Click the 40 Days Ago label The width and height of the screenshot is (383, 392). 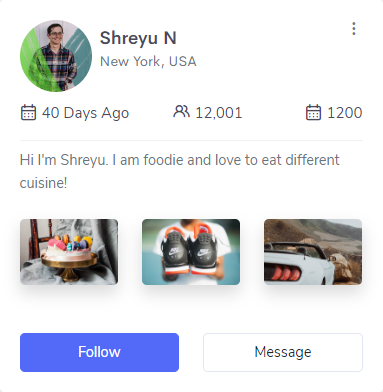point(85,113)
